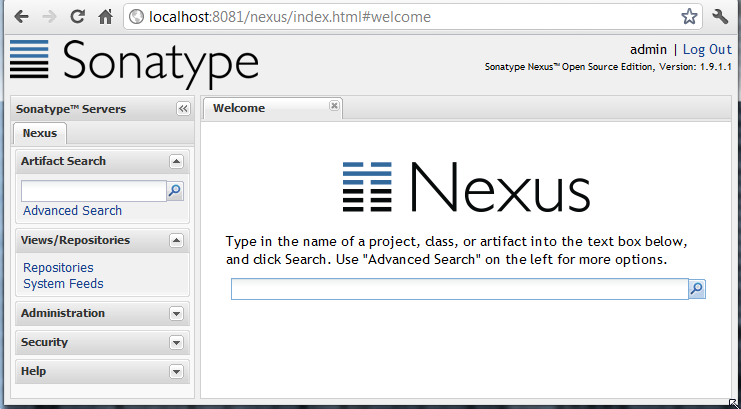Collapse the Views/Repositories section
Screen dimensions: 741x409
coord(176,240)
